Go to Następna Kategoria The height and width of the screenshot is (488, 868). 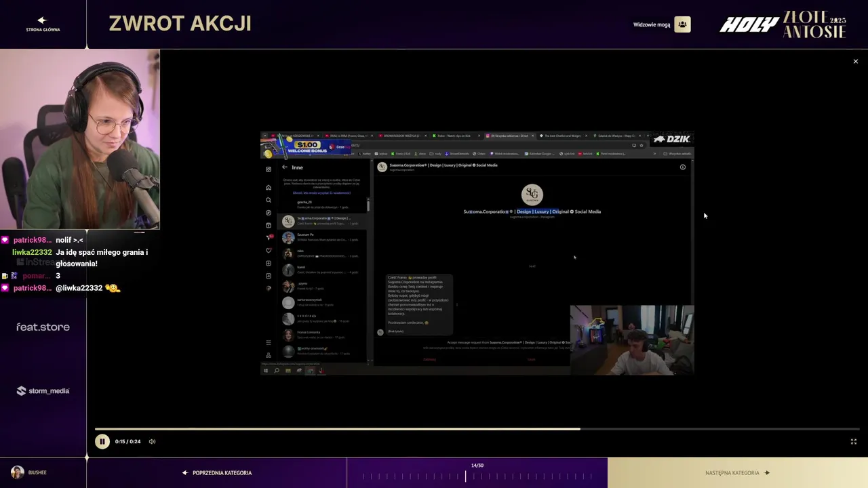[738, 473]
